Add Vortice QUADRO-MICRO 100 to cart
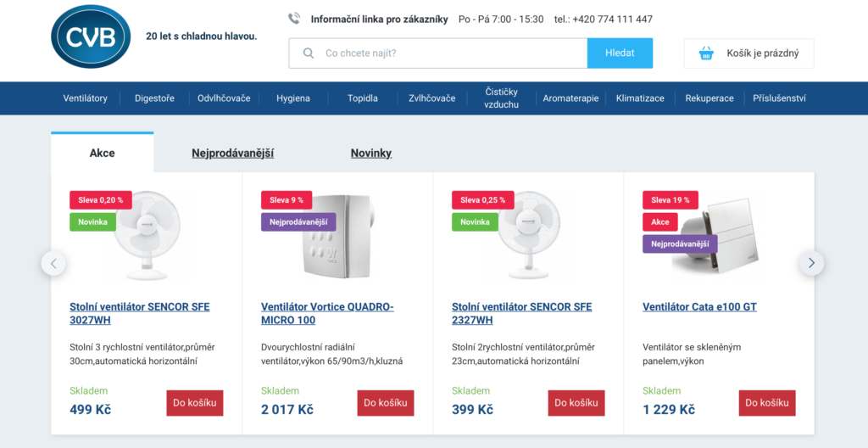The width and height of the screenshot is (868, 448). coord(386,403)
